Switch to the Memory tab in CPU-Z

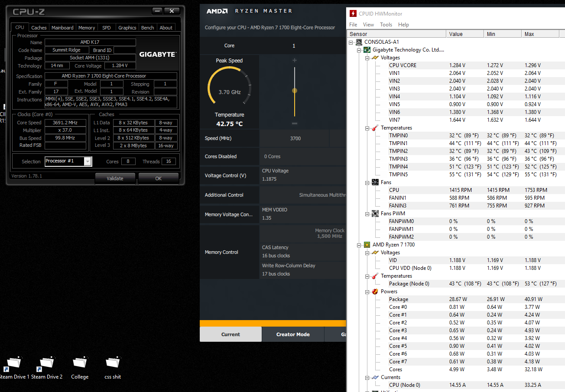coord(87,28)
